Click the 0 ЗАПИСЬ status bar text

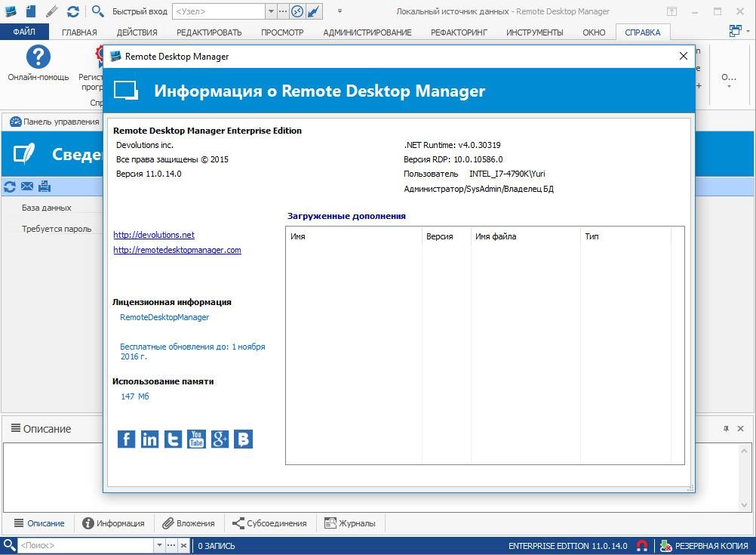[x=217, y=546]
